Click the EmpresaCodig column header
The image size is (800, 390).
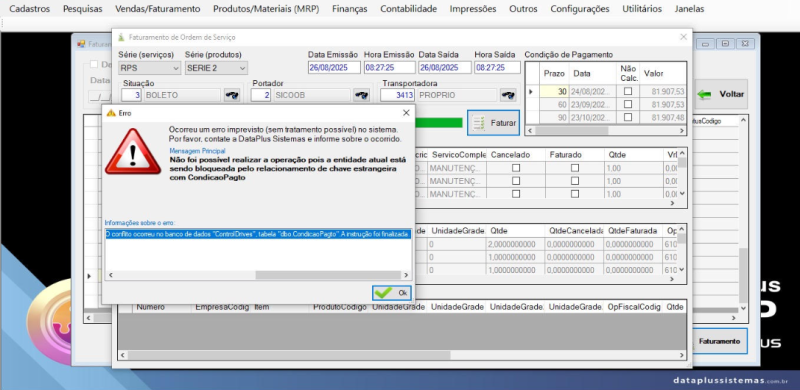[222, 307]
